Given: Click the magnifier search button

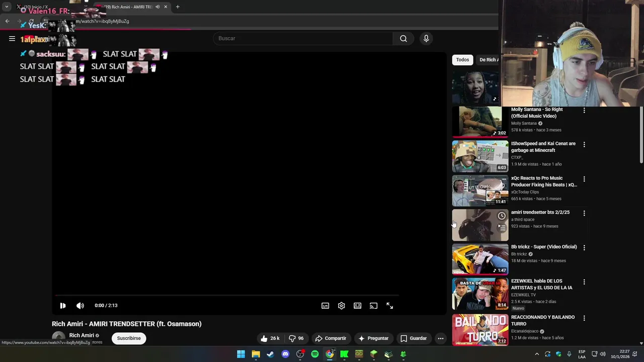Looking at the screenshot, I should (x=404, y=39).
